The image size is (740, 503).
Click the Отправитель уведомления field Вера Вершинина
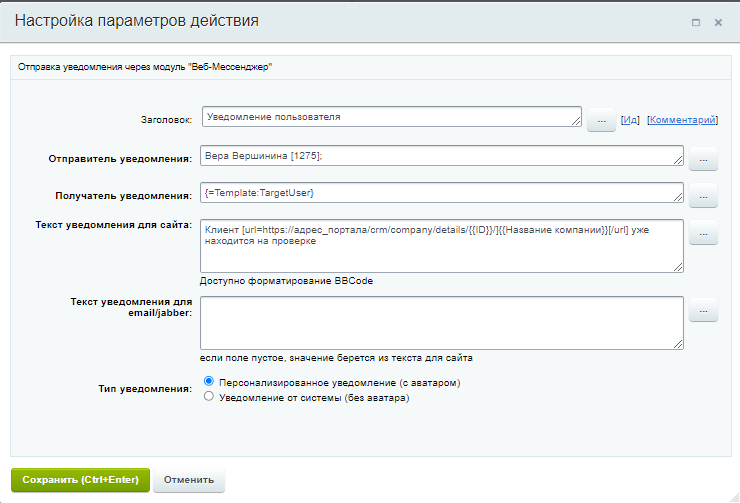442,156
